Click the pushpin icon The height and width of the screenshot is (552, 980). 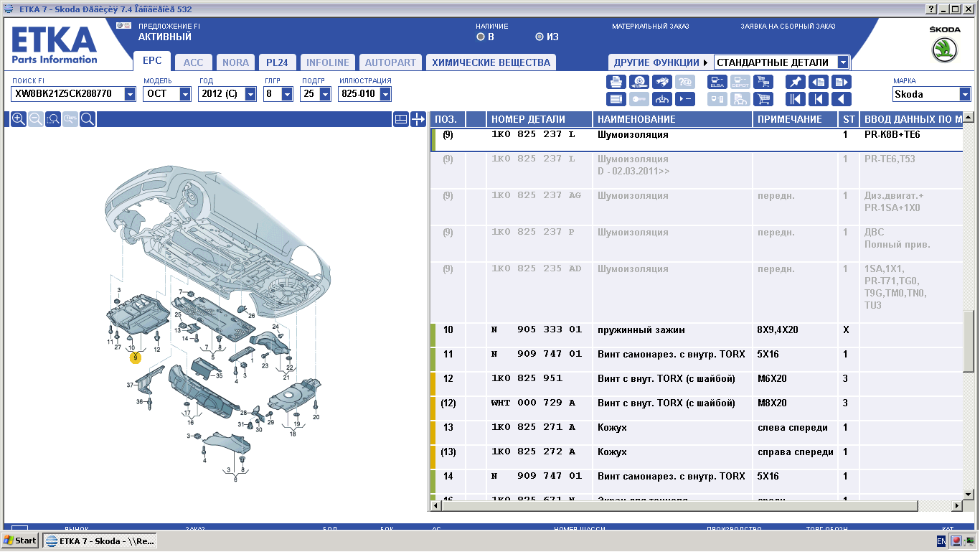796,81
